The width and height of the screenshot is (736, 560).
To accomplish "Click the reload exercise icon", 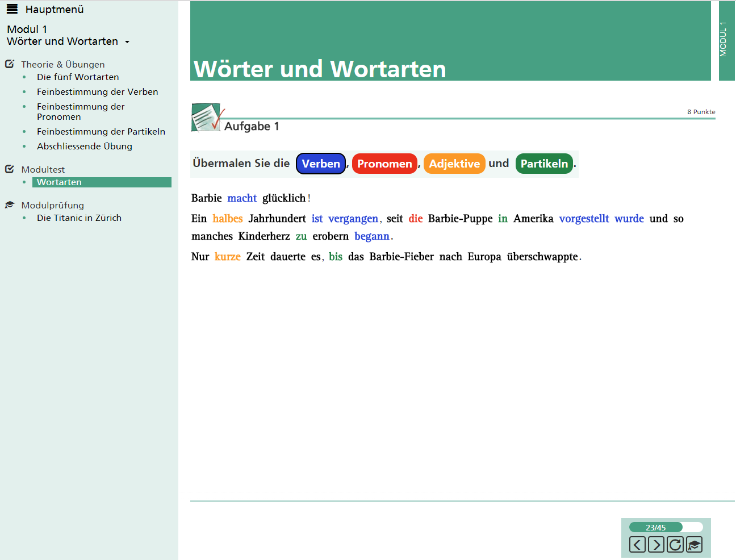I will tap(675, 545).
